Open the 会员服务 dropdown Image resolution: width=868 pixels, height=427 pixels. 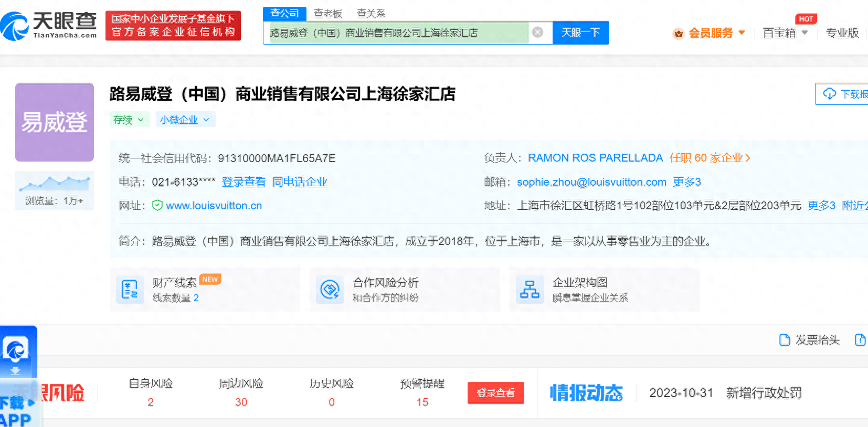point(716,33)
